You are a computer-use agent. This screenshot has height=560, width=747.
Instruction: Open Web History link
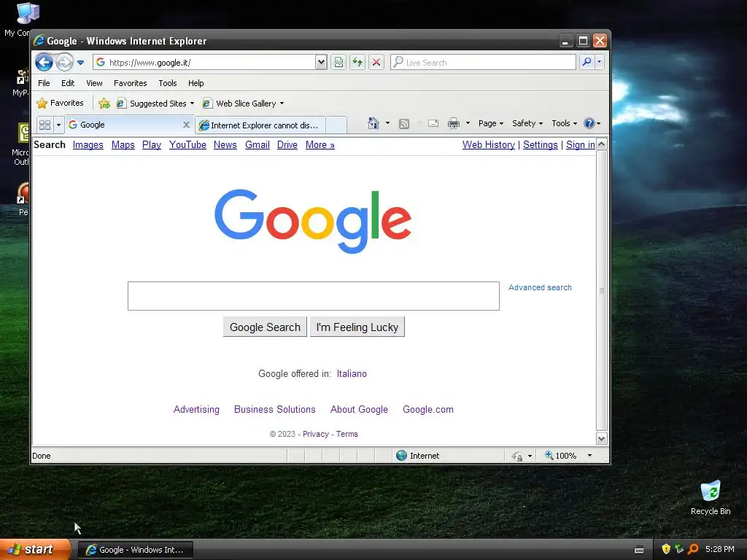coord(488,145)
